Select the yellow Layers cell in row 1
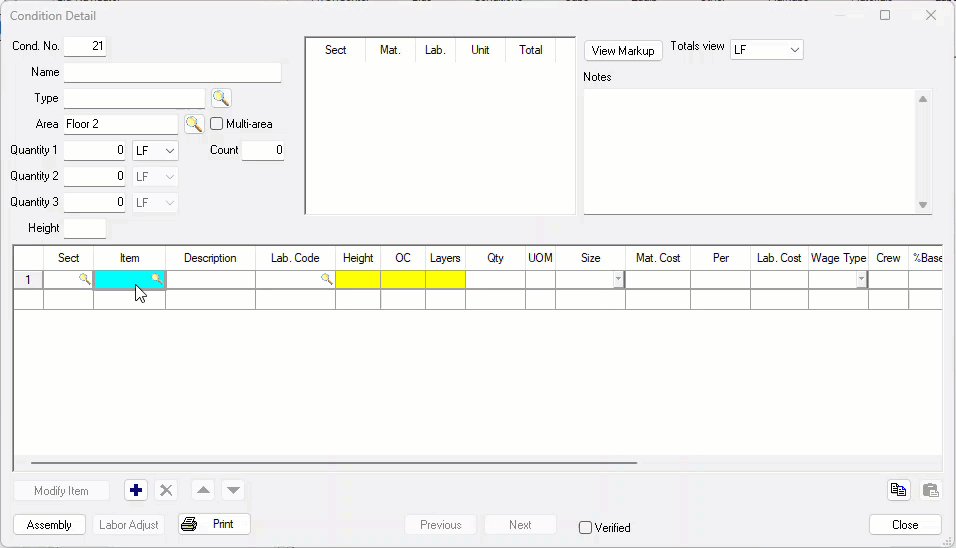The height and width of the screenshot is (548, 956). pos(445,279)
